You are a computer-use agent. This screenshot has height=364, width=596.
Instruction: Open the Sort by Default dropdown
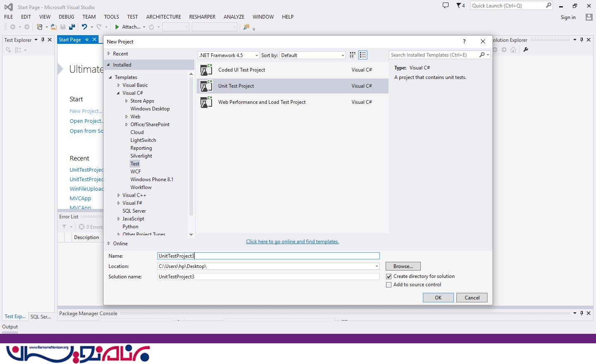point(313,55)
